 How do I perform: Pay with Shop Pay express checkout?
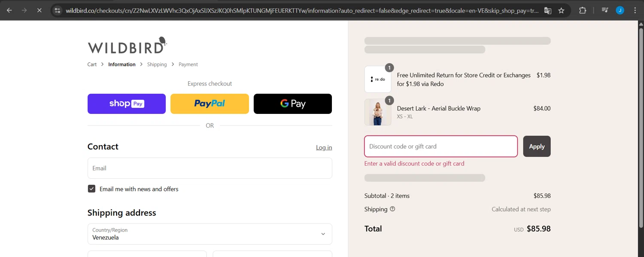click(127, 104)
